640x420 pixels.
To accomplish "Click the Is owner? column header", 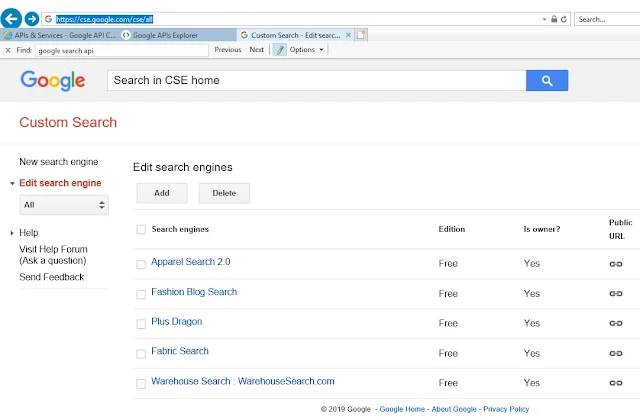I will tap(542, 229).
